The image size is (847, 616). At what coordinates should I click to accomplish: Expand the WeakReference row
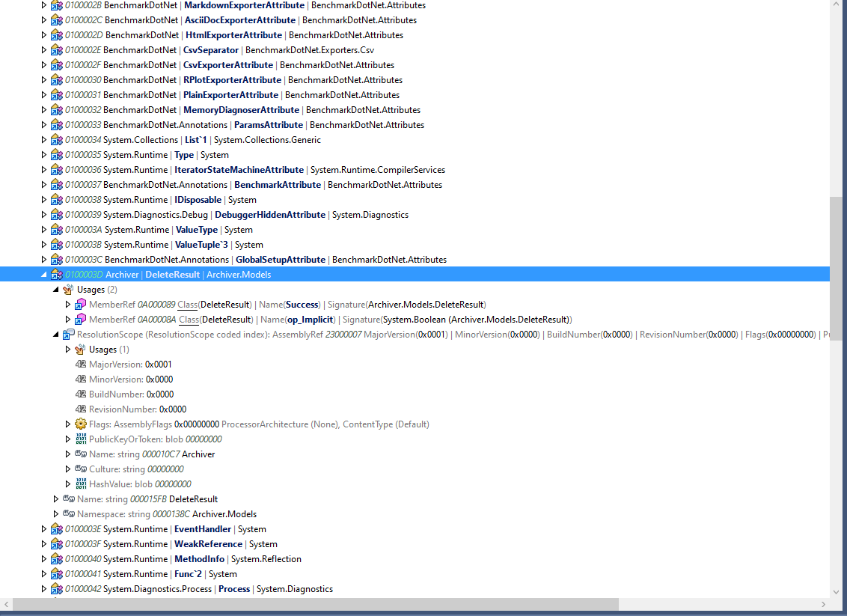(x=43, y=544)
